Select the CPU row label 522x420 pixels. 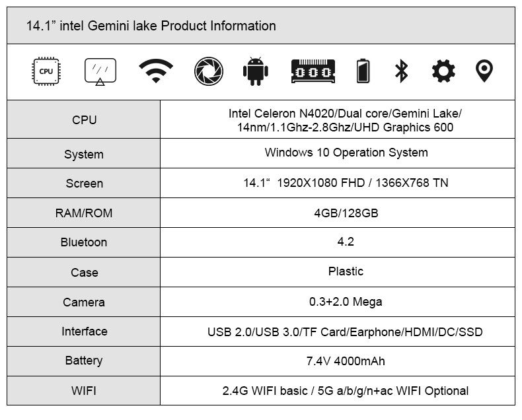coord(84,120)
